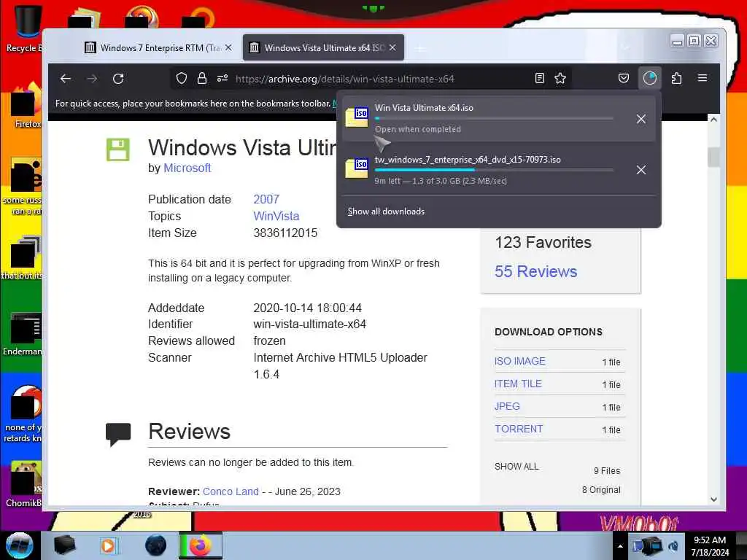The image size is (747, 560).
Task: Show site security padlock info
Action: coord(202,78)
